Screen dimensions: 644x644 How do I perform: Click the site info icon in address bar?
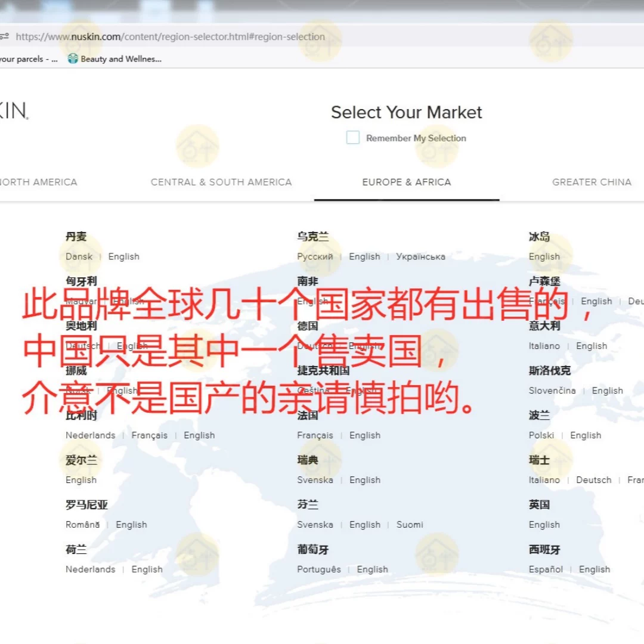click(4, 36)
